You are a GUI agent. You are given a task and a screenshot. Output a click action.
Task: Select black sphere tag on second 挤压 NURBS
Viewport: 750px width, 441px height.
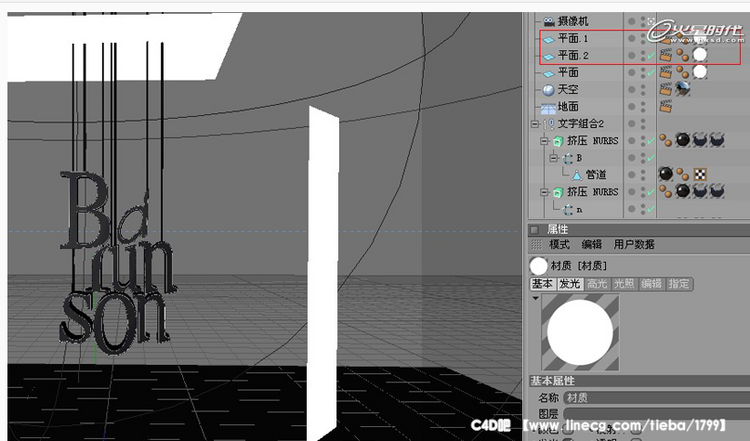point(683,191)
